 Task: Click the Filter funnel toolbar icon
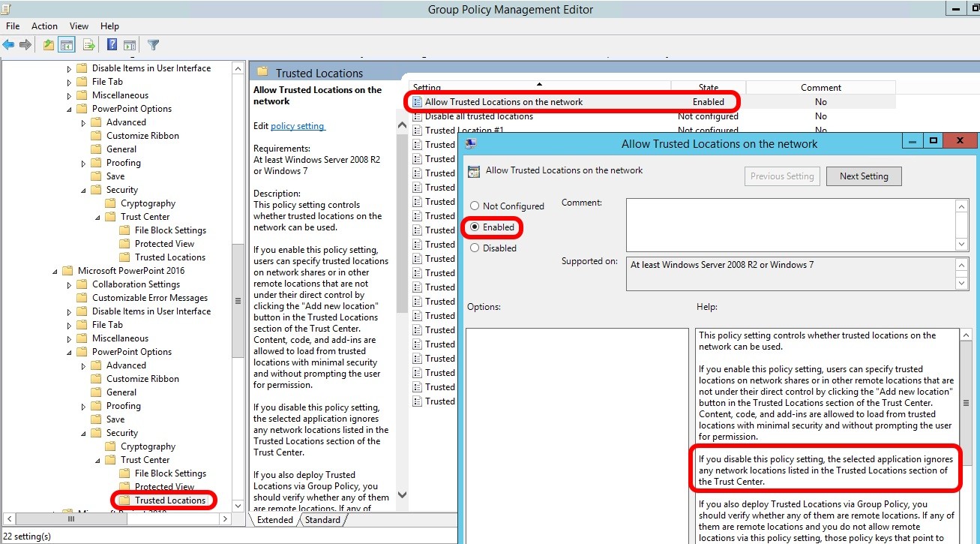[153, 45]
